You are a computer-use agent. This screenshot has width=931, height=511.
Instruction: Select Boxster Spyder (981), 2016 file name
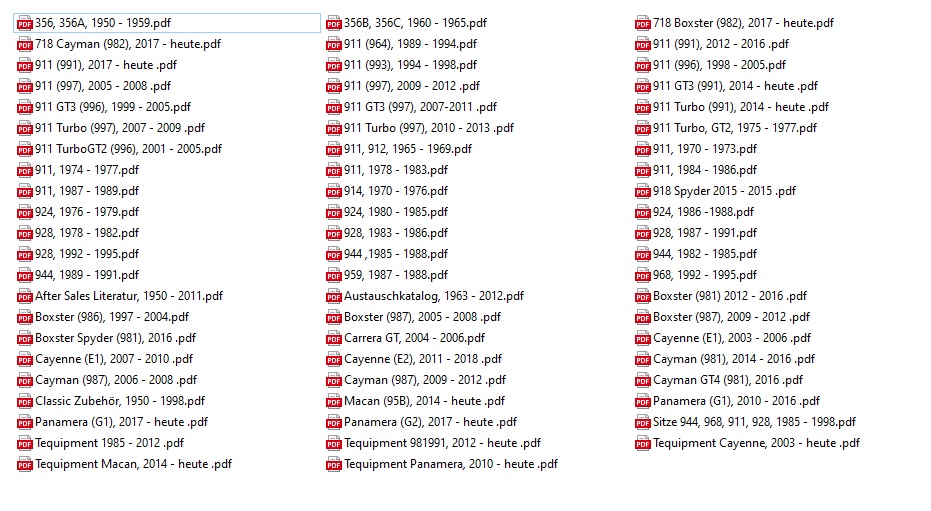[x=115, y=338]
